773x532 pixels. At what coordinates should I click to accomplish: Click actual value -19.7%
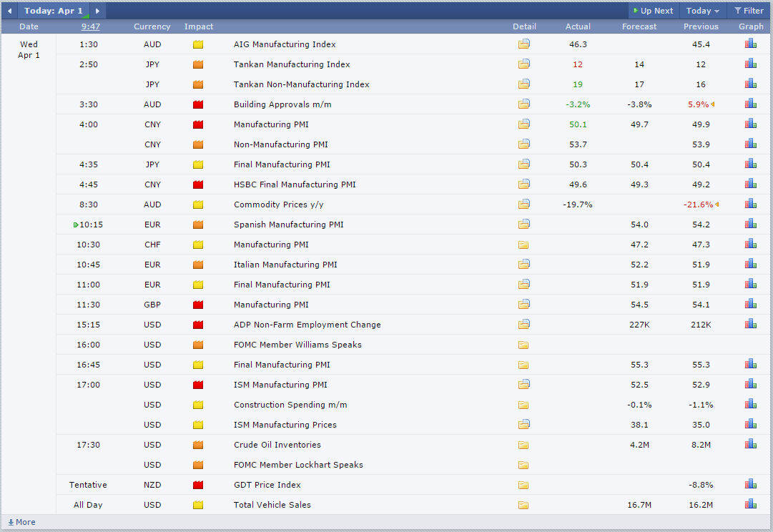coord(577,204)
